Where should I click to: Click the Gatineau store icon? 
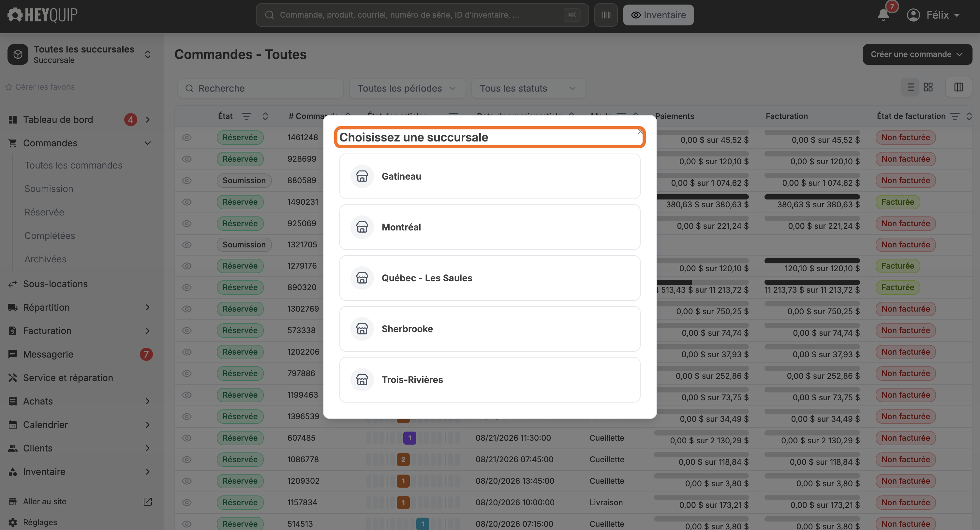pyautogui.click(x=362, y=176)
